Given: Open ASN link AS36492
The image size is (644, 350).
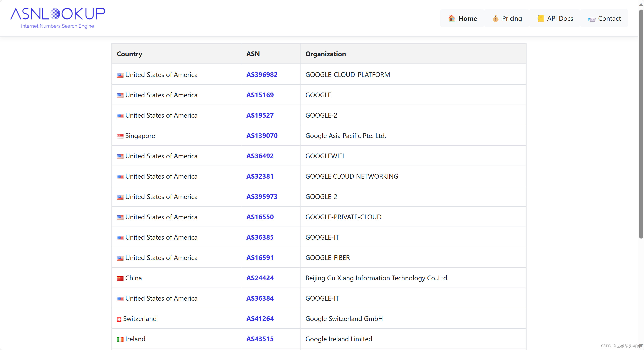Looking at the screenshot, I should point(260,156).
